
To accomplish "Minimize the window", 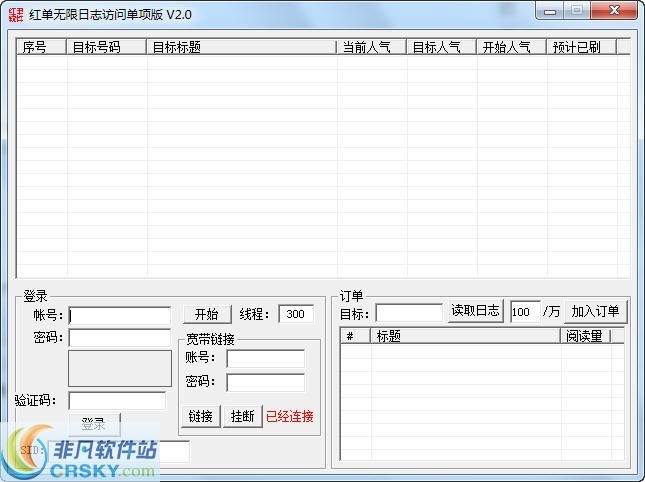I will click(550, 12).
